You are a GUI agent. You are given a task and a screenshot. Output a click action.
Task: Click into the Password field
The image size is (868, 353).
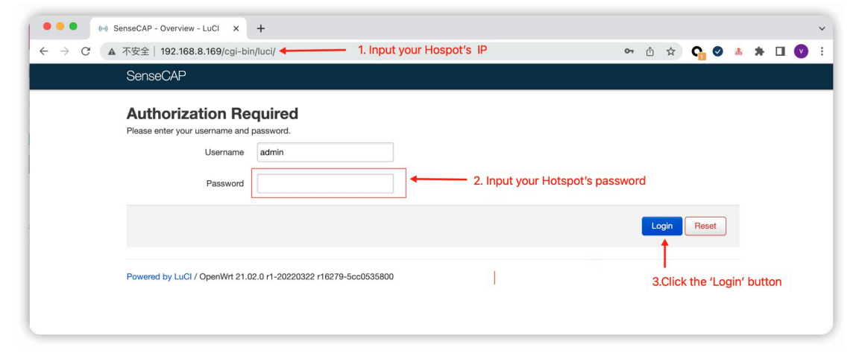[325, 183]
